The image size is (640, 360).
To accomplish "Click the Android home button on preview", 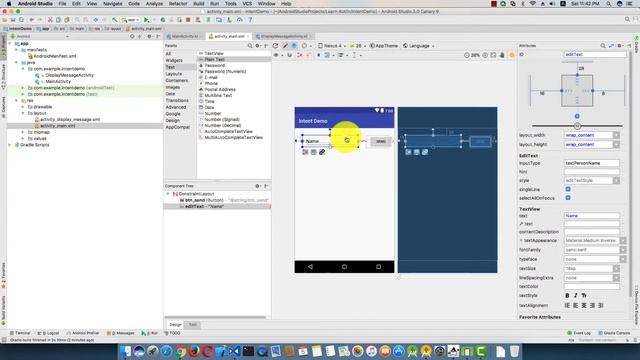I will pyautogui.click(x=344, y=267).
